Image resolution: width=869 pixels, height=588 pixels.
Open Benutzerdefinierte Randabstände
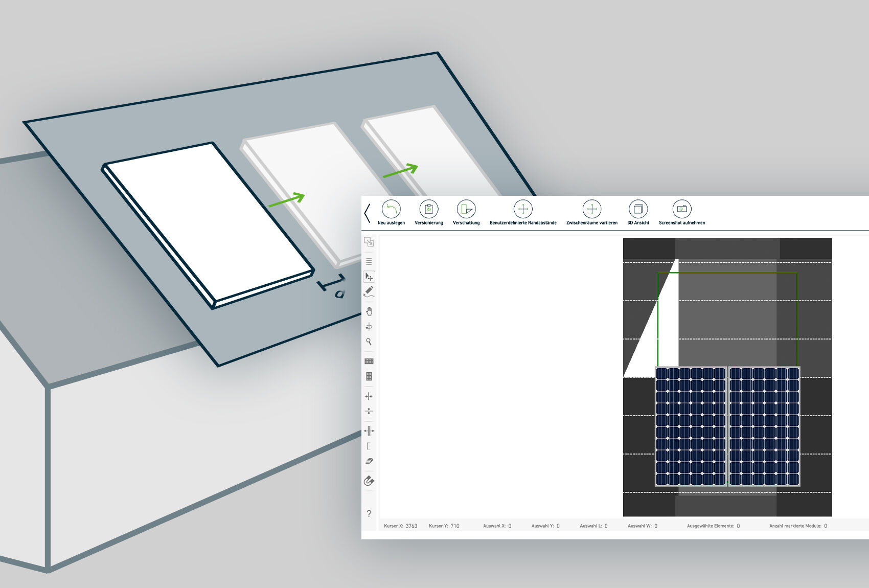pyautogui.click(x=522, y=209)
